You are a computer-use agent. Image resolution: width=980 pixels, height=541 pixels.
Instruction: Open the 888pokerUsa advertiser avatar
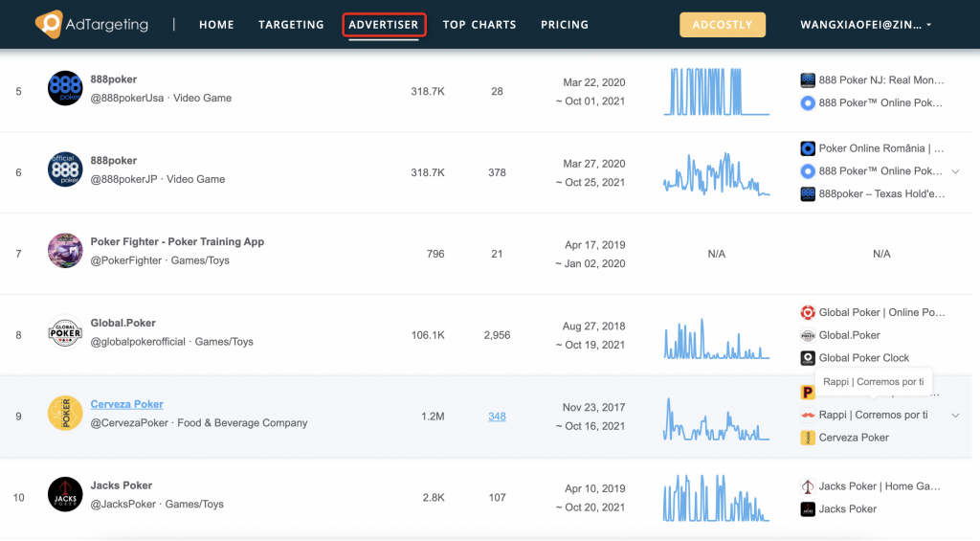tap(65, 88)
